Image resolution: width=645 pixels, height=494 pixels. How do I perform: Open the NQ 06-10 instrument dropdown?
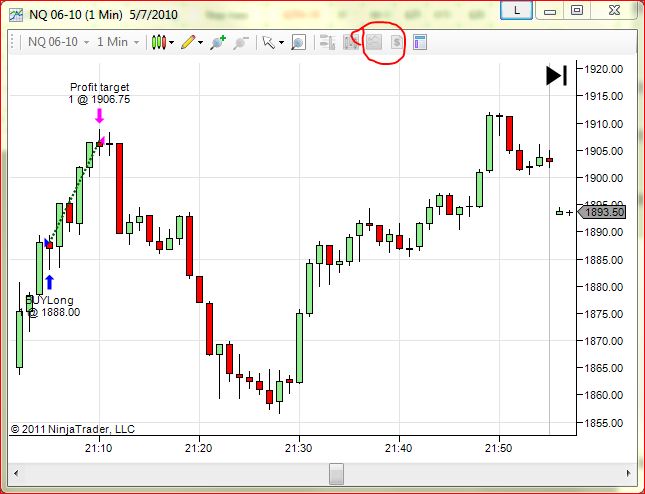point(58,42)
